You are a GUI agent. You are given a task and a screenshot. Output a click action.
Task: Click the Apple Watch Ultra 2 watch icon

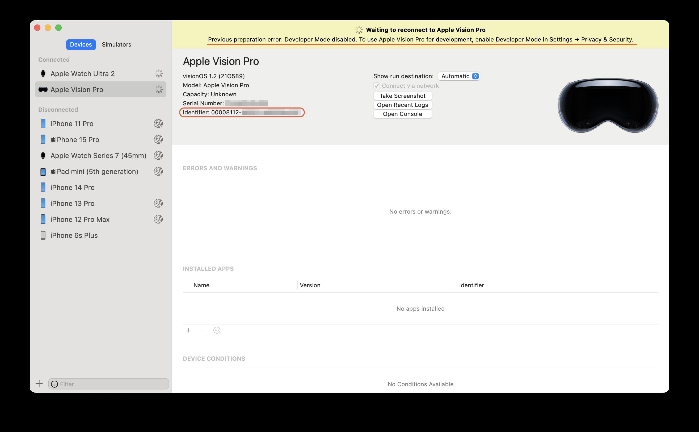pyautogui.click(x=43, y=74)
